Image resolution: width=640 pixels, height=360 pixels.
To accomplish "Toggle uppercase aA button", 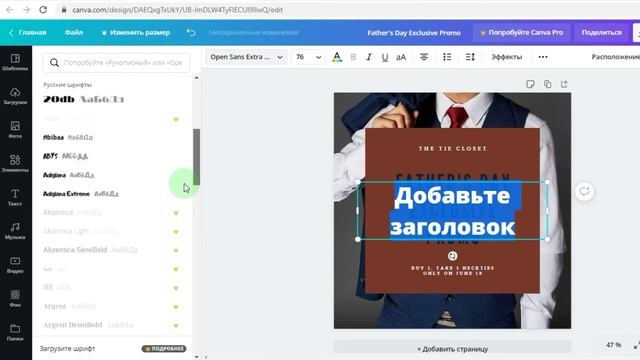I will 401,57.
